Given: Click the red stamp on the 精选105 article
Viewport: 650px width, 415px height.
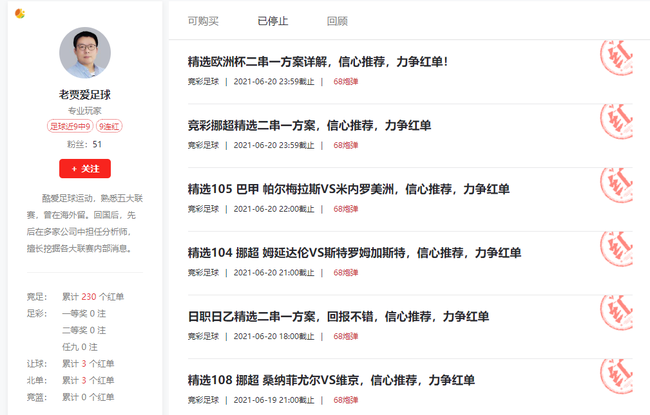Looking at the screenshot, I should coord(616,185).
